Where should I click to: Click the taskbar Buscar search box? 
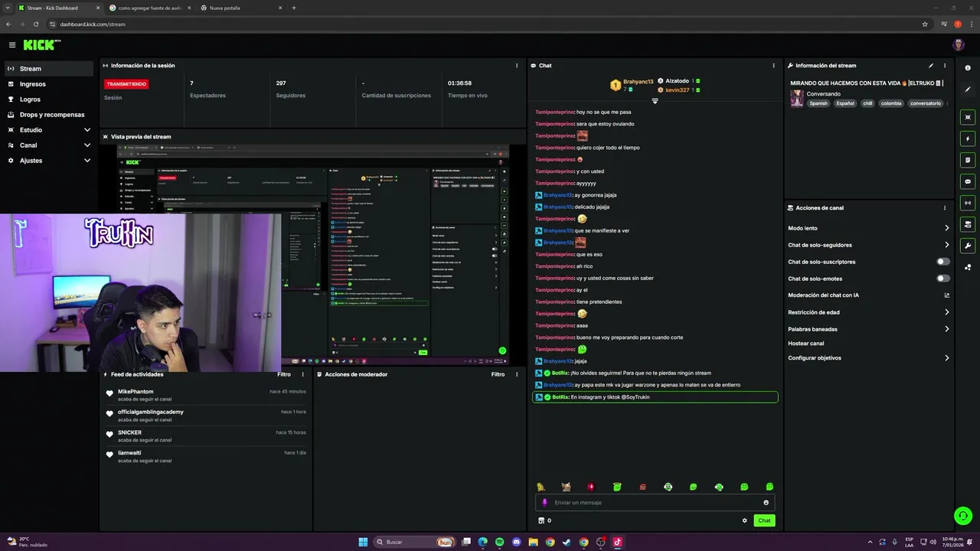(x=414, y=542)
